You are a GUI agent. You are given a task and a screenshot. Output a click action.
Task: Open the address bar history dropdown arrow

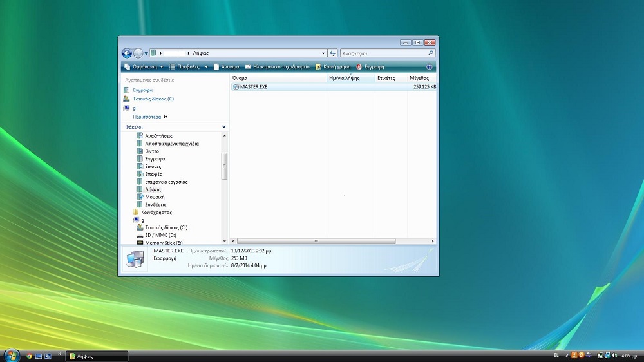(323, 53)
